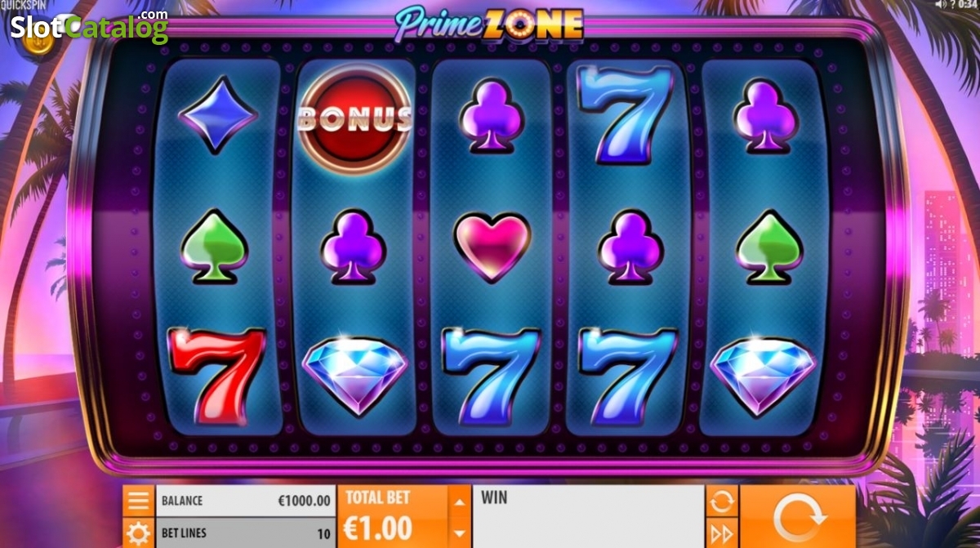Viewport: 980px width, 548px height.
Task: Click the red 7 symbol on the first reel
Action: (x=217, y=376)
